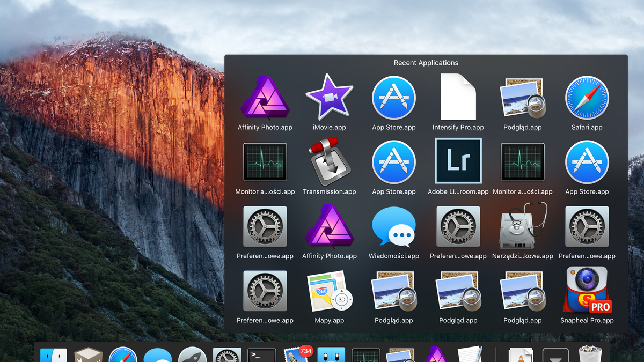Launch Transmission.app
The image size is (644, 362).
[x=330, y=161]
